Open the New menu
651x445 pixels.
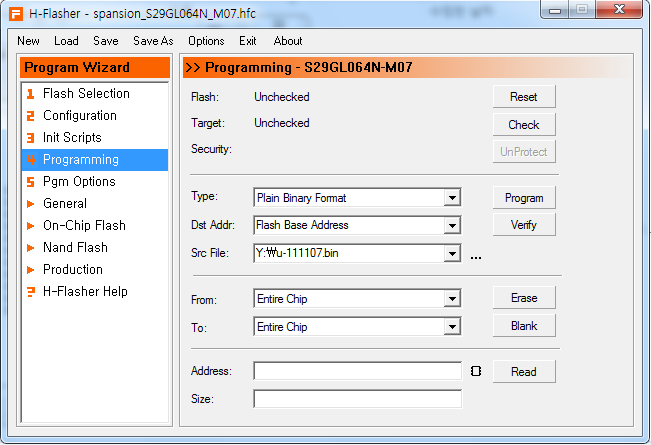28,41
